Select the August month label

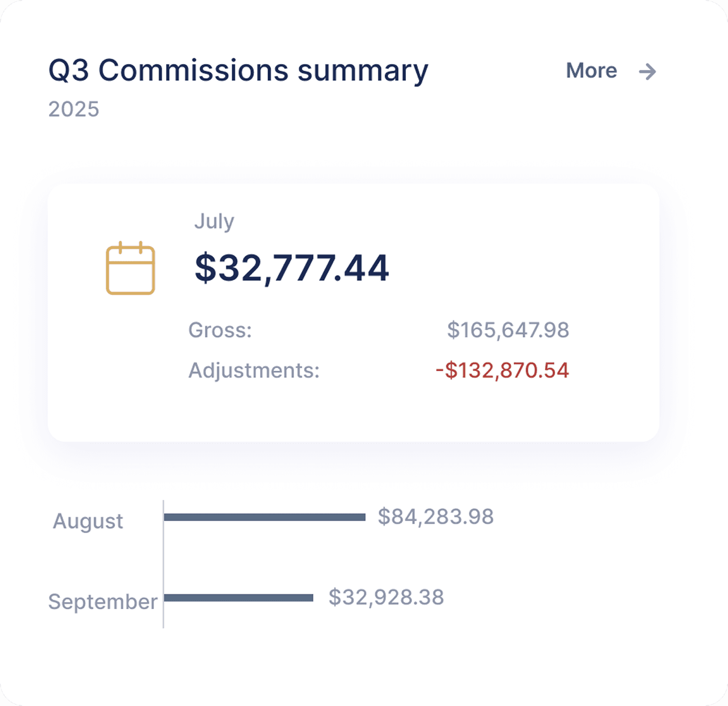87,521
